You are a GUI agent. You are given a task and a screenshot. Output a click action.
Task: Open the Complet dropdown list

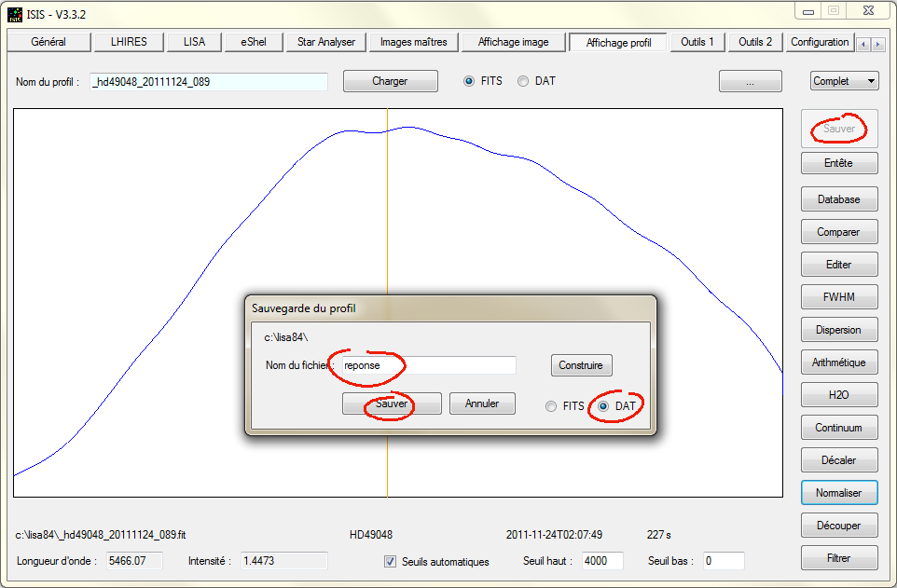pos(844,81)
